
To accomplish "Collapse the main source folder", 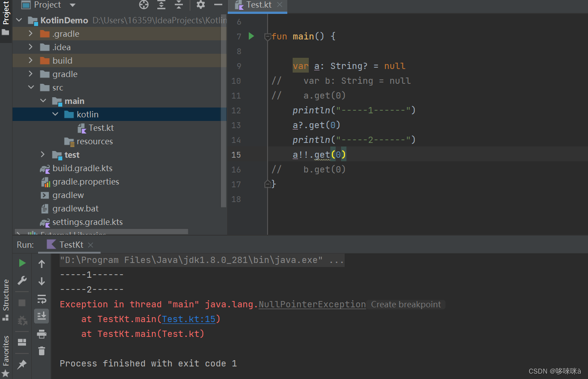I will pyautogui.click(x=43, y=101).
